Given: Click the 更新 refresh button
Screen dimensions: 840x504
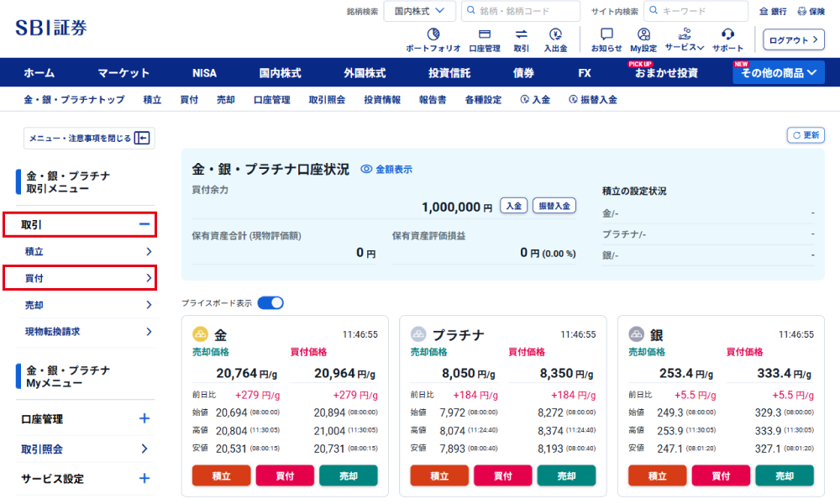Looking at the screenshot, I should click(805, 135).
